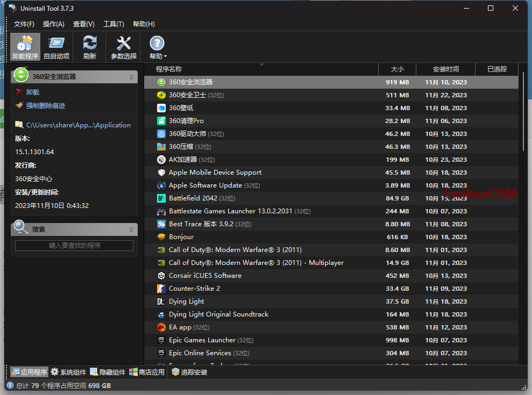This screenshot has width=532, height=395.
Task: Switch to the 隐藏组件 tab
Action: (108, 372)
